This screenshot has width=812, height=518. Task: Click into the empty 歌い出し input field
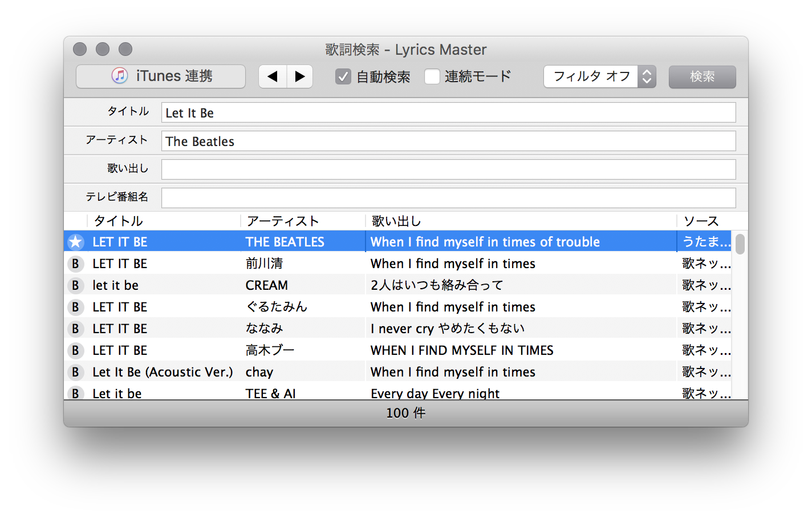point(448,169)
